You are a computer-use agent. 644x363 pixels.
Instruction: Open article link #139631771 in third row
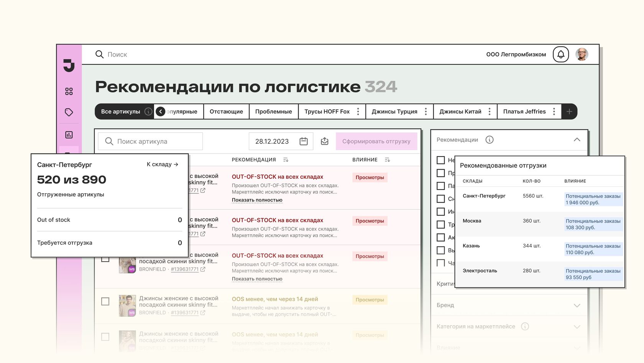pyautogui.click(x=185, y=269)
